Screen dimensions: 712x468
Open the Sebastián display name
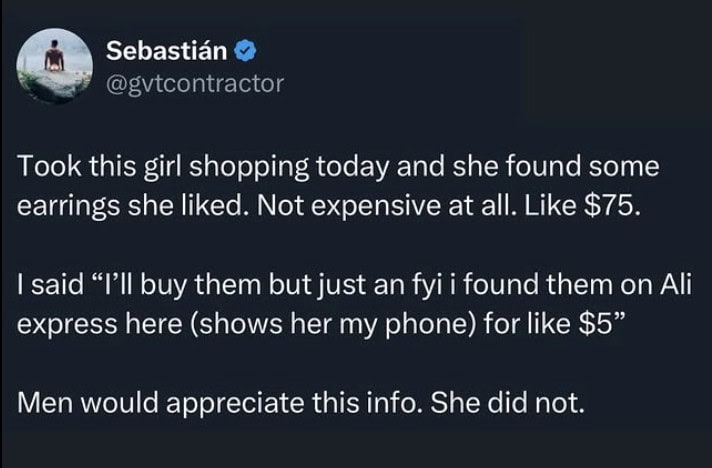[x=167, y=51]
